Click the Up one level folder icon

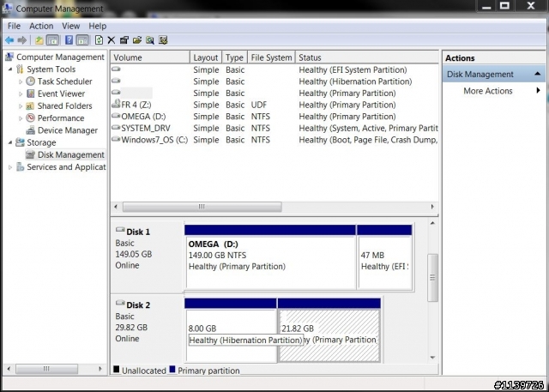(x=39, y=40)
